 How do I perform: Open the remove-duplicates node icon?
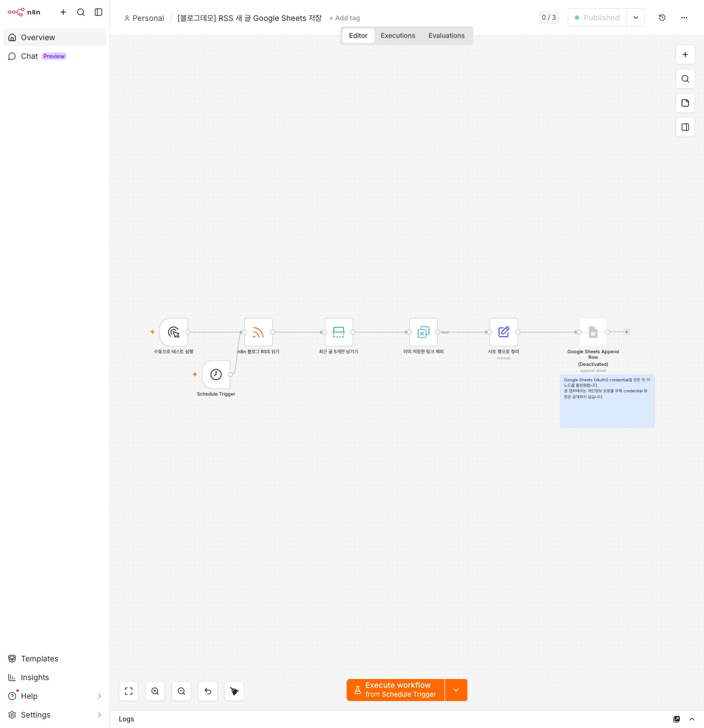click(424, 332)
